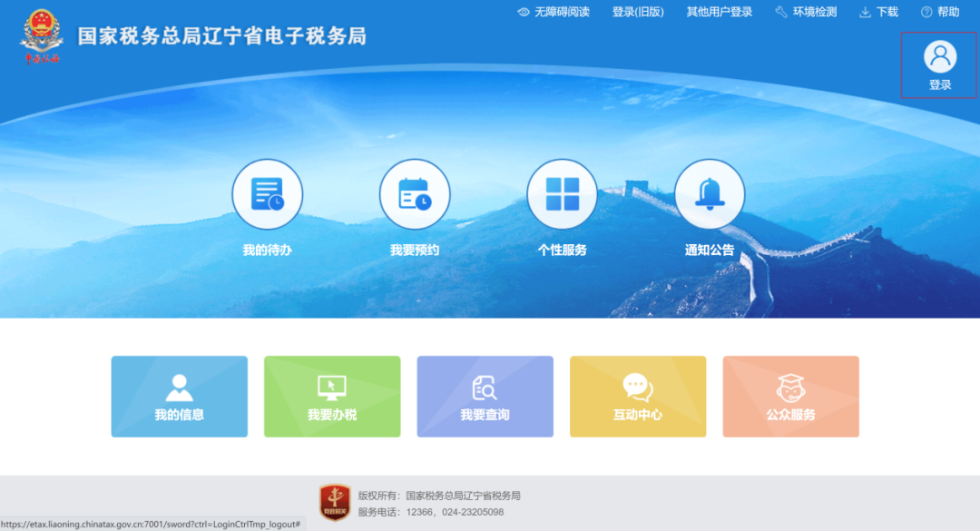Click the national emblem tax logo
The height and width of the screenshot is (531, 980).
[42, 36]
